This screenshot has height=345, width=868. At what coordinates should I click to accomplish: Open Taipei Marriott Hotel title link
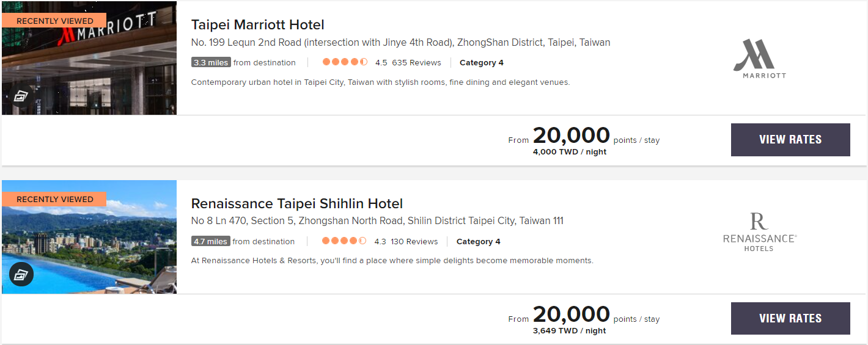[x=257, y=25]
